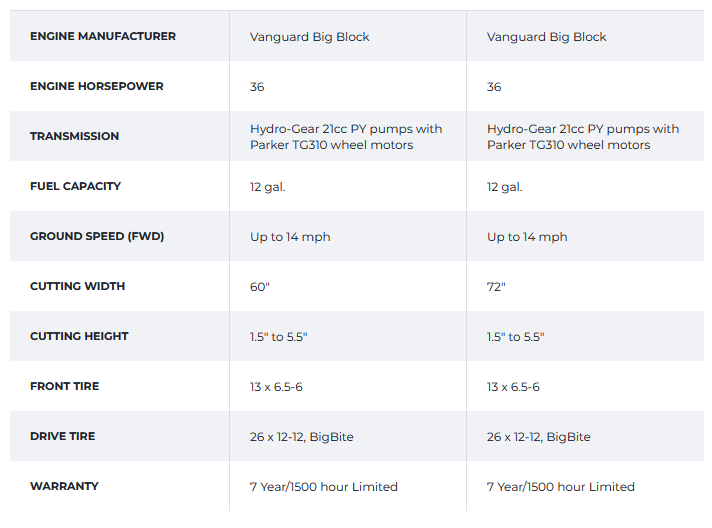Select the Ground Speed (FWD) label
The height and width of the screenshot is (528, 712).
pyautogui.click(x=96, y=236)
